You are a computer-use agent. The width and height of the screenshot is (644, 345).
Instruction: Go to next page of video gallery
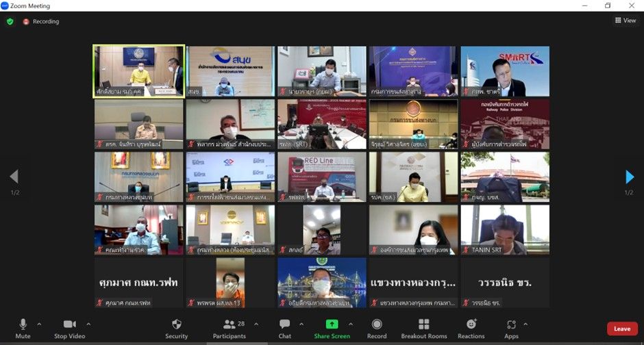630,177
